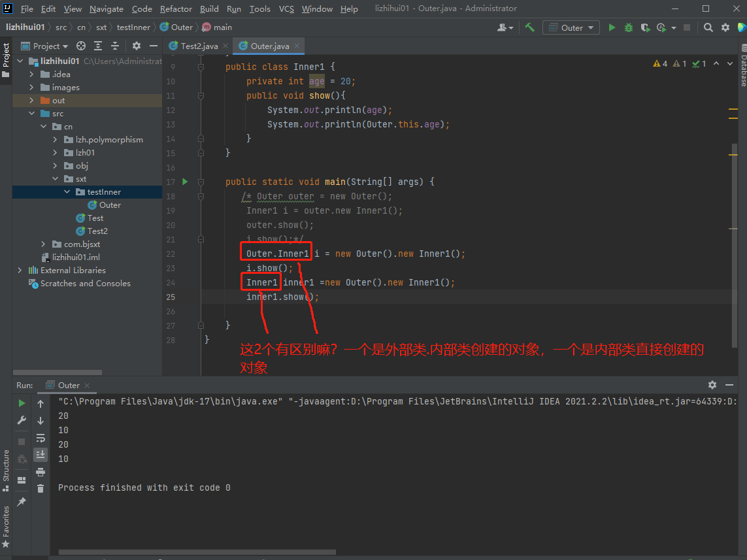
Task: Fold the Inner1 class at gutter
Action: click(201, 67)
